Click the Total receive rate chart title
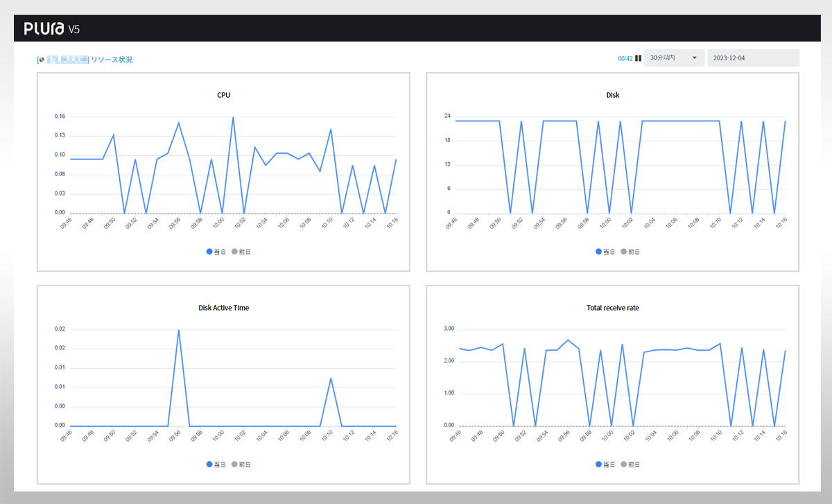This screenshot has width=832, height=504. 612,308
